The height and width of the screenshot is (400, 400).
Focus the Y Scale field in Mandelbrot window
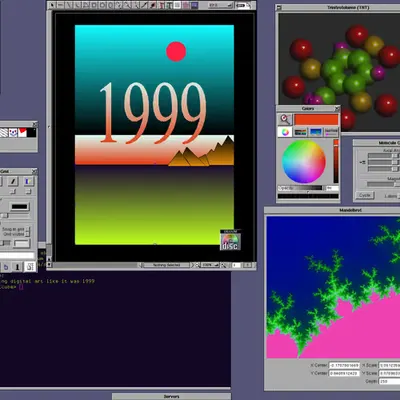(x=389, y=373)
